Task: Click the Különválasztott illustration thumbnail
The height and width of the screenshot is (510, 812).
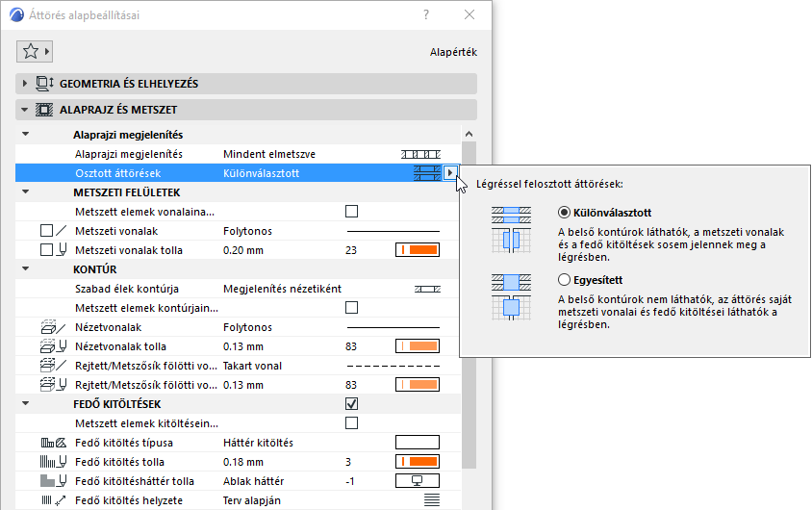Action: (511, 229)
